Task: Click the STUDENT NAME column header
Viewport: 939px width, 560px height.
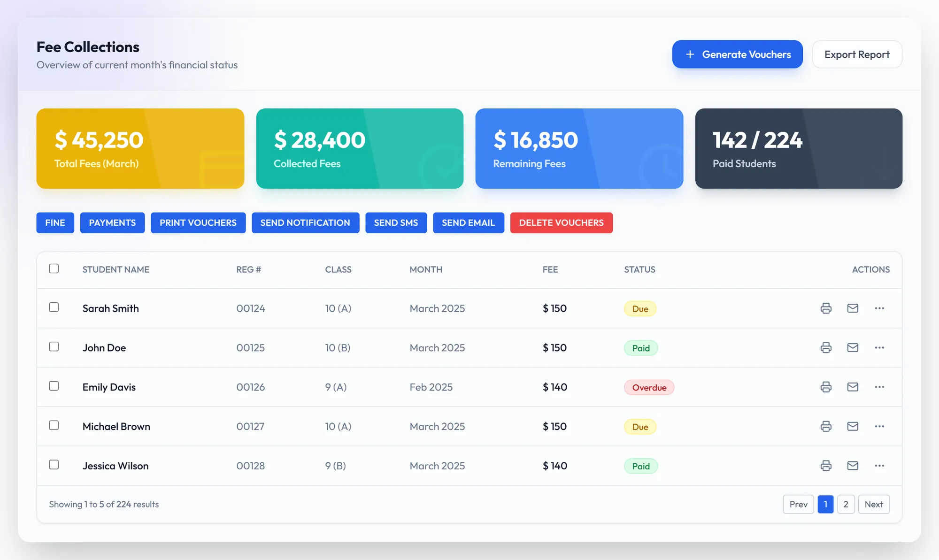Action: (116, 270)
